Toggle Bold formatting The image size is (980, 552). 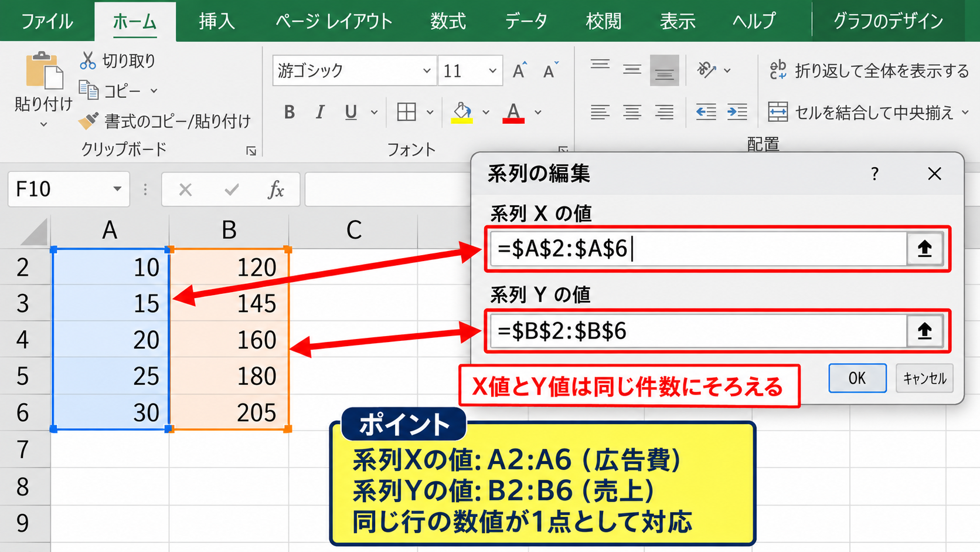(289, 112)
